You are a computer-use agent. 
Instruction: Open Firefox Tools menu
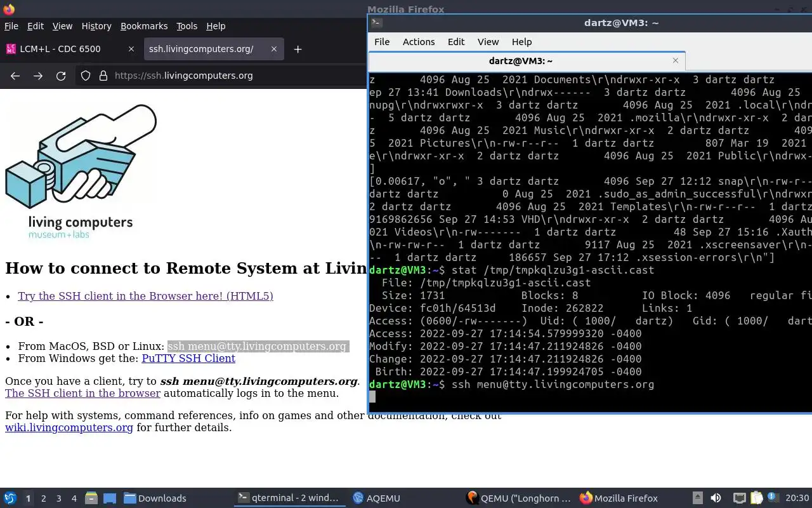187,26
